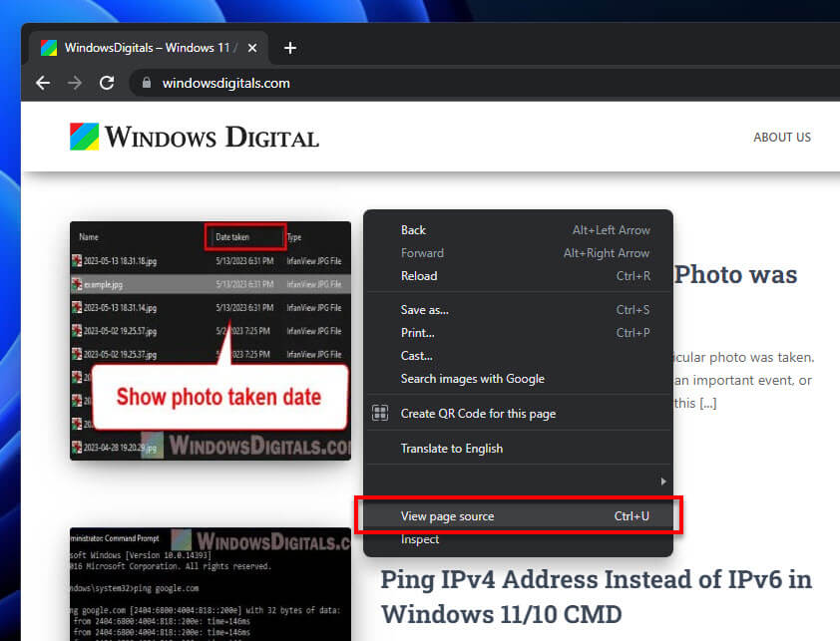This screenshot has height=641, width=840.
Task: Close the WindowsDigitals tab
Action: 252,48
